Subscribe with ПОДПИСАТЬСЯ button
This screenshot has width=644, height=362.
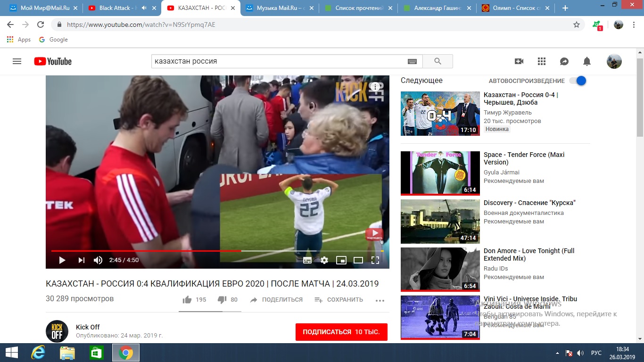(x=341, y=332)
